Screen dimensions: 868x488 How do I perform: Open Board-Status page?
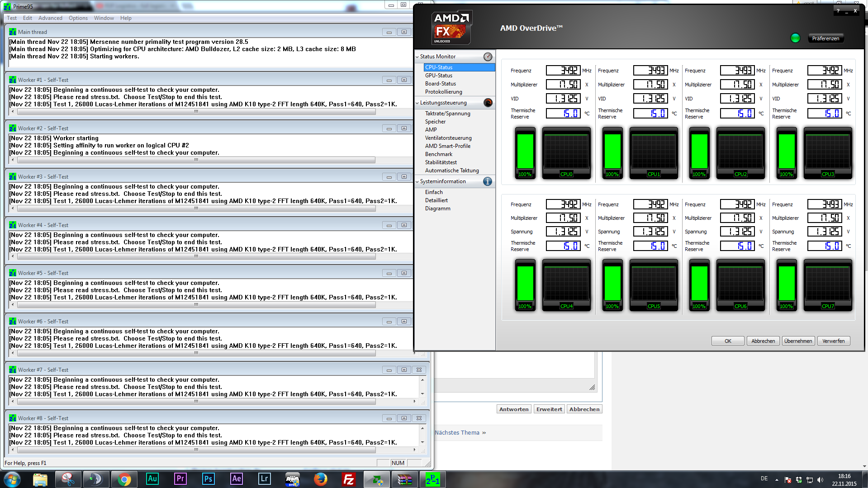point(440,84)
